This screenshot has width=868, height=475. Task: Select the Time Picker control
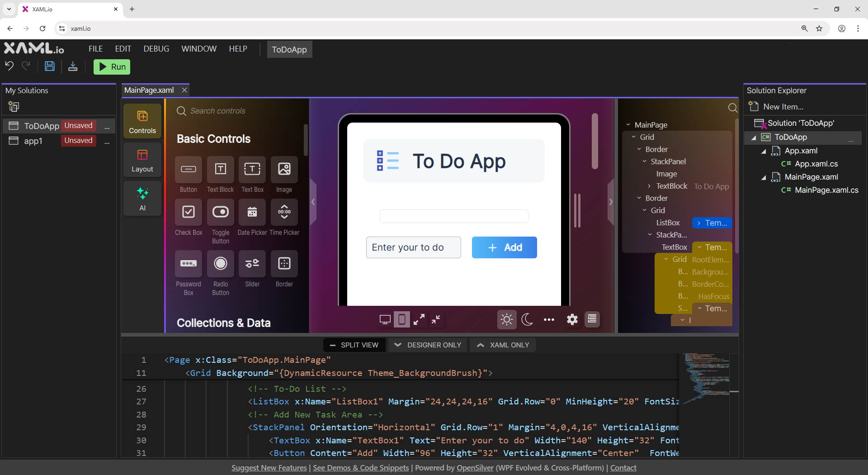[284, 213]
